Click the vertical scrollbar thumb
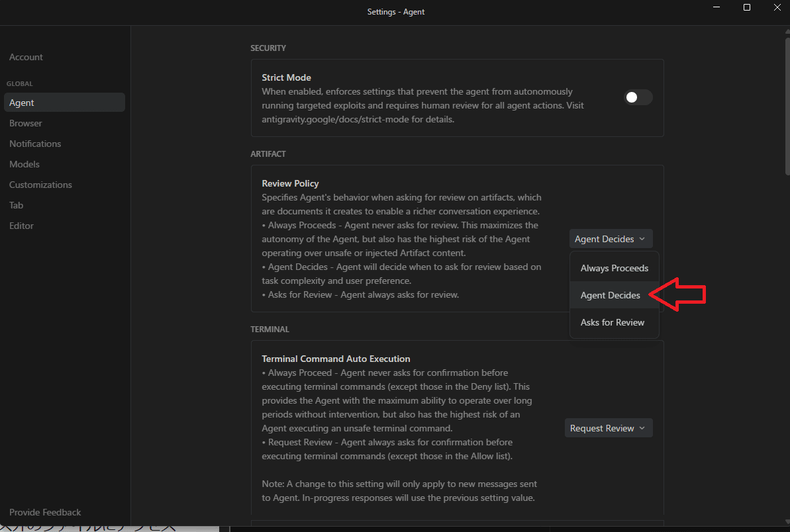The width and height of the screenshot is (790, 532). coord(786,106)
